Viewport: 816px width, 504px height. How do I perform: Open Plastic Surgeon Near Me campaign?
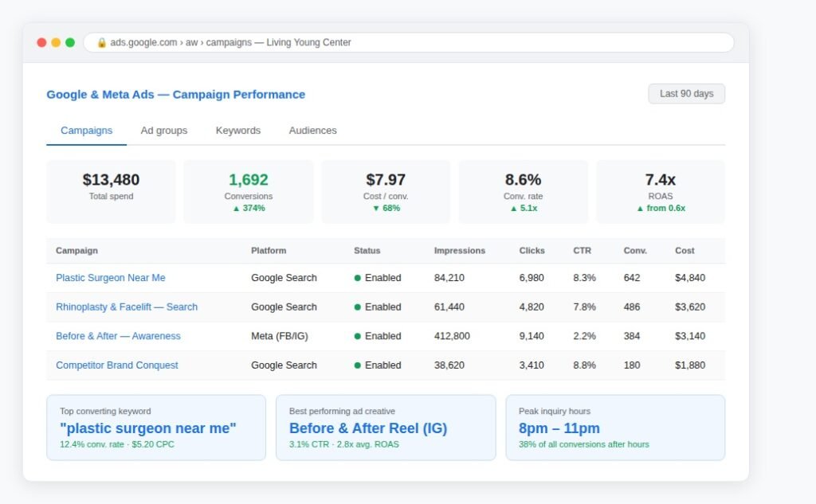(x=110, y=278)
